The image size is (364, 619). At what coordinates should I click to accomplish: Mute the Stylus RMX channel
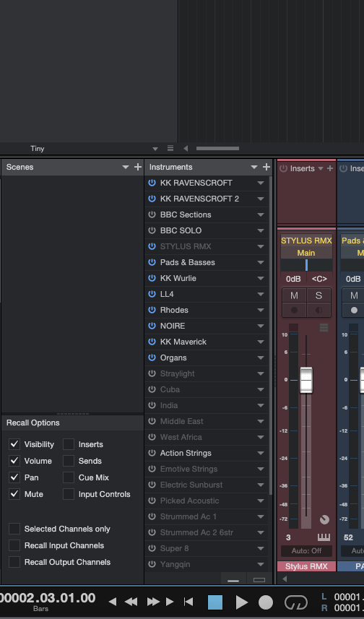point(294,295)
